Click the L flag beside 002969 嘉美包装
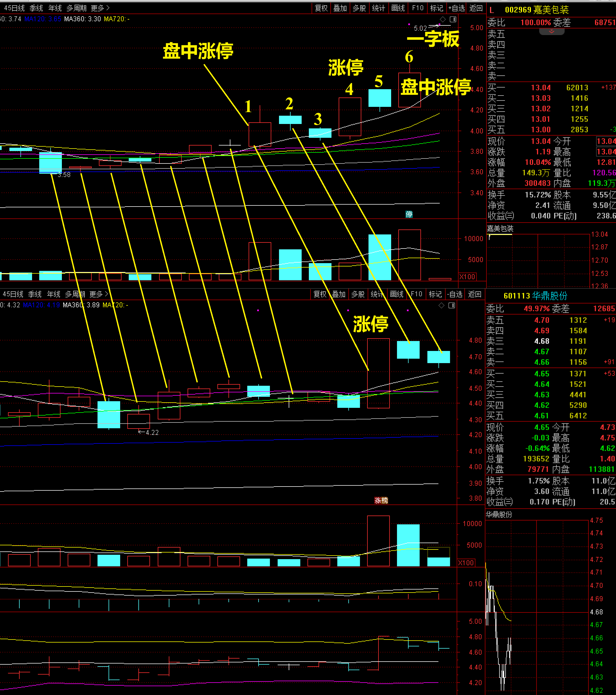 491,10
